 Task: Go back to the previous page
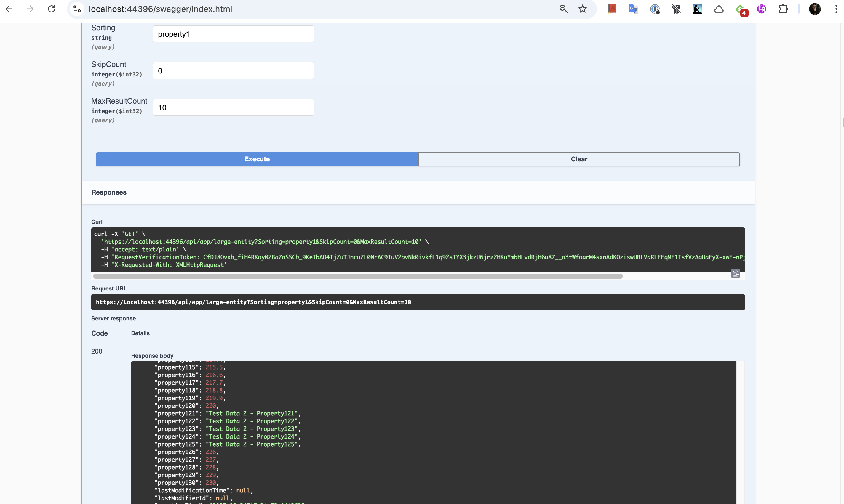point(9,9)
